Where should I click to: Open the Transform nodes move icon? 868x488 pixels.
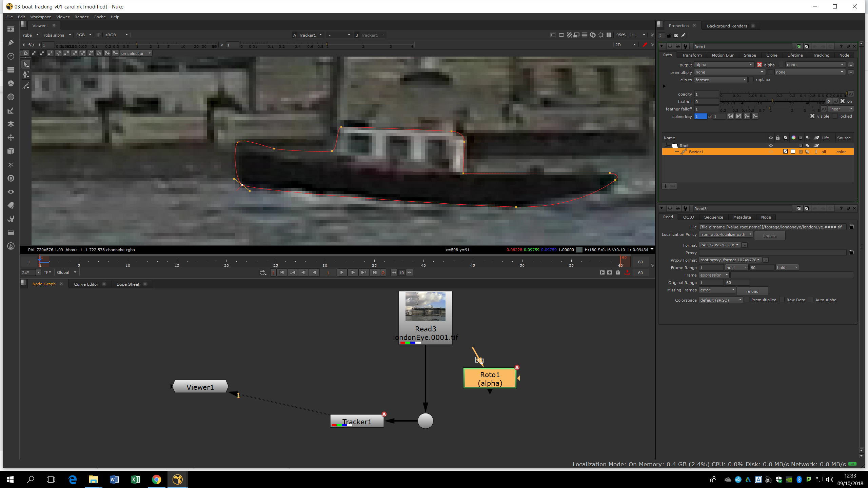tap(11, 138)
